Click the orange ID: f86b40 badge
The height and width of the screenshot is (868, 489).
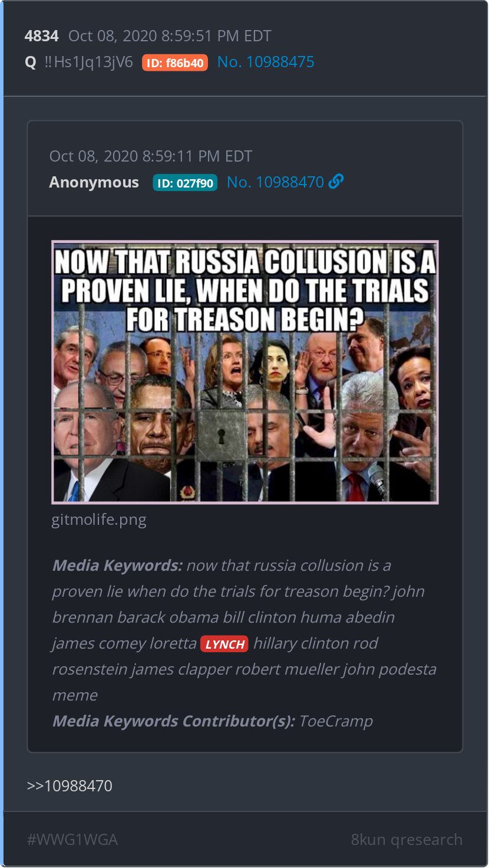click(175, 63)
